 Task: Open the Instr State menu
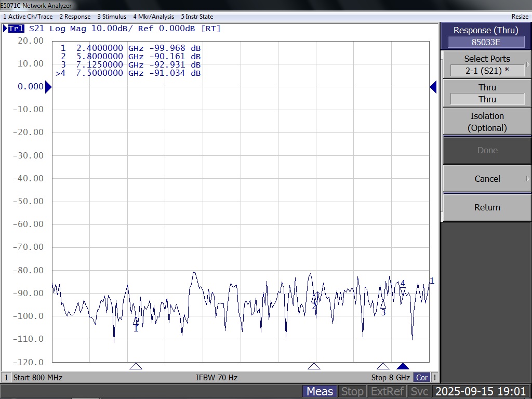(197, 17)
